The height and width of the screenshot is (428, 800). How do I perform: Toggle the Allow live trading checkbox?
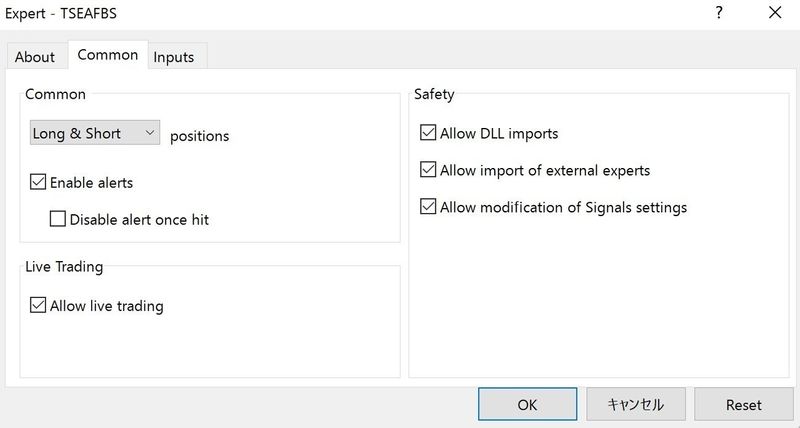coord(39,306)
